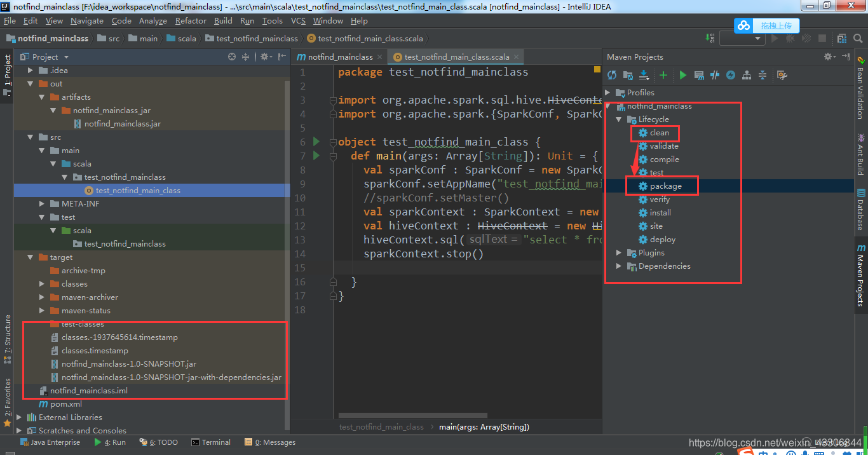Open Terminal tool window
The width and height of the screenshot is (868, 455).
click(211, 442)
